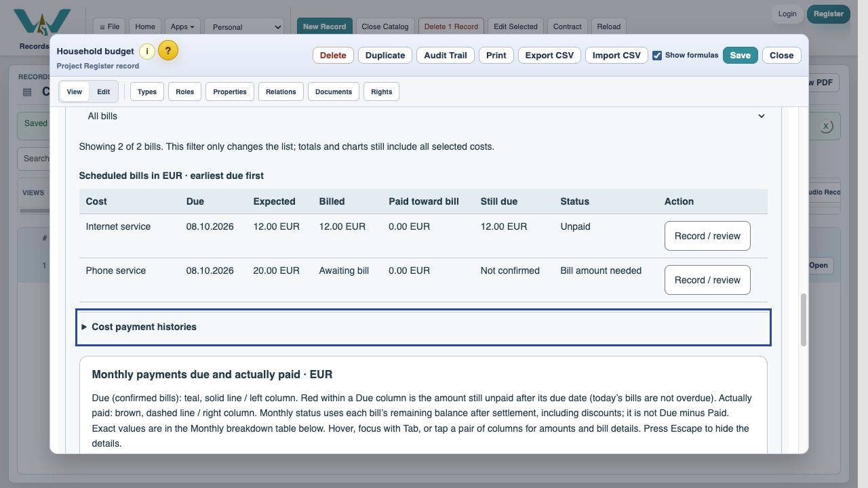Click the dialog's vertical scrollbar thumb
This screenshot has height=488, width=868.
pos(804,320)
